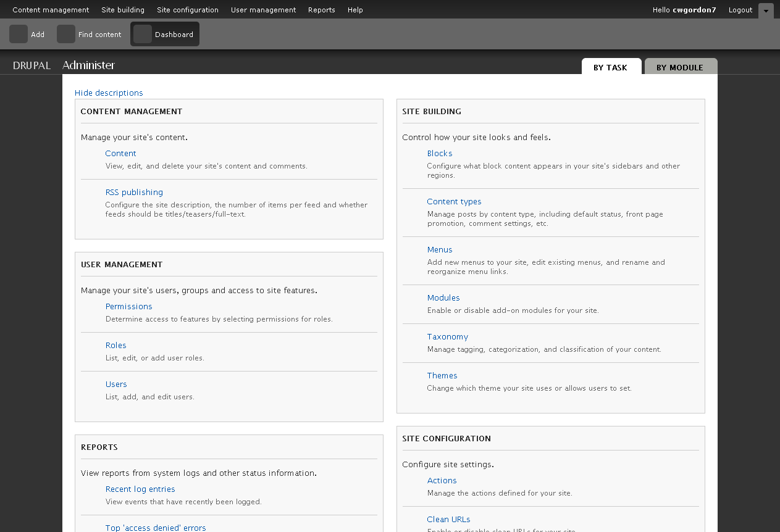The height and width of the screenshot is (532, 780).
Task: Open the Themes link
Action: 442,375
